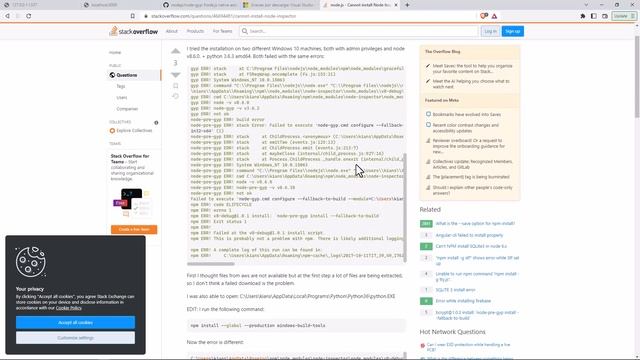
Task: Open the browser wallet icon
Action: (x=605, y=16)
